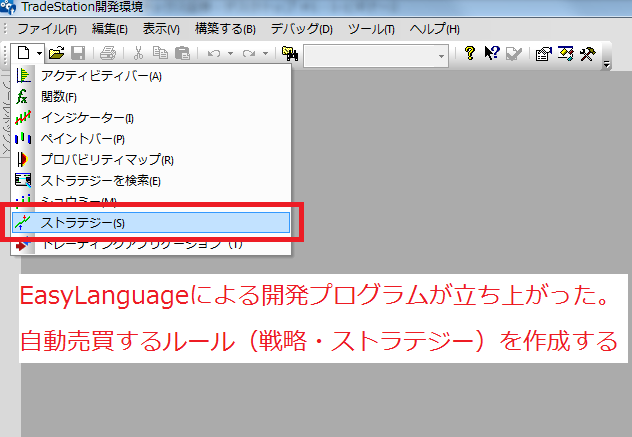
Task: Open the Properties toolbar icon
Action: pyautogui.click(x=543, y=54)
